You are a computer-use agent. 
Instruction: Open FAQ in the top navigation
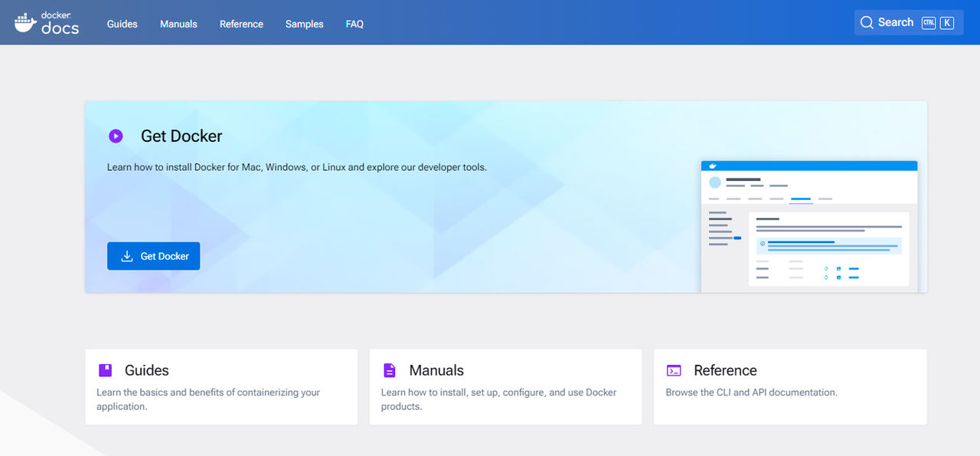coord(354,24)
